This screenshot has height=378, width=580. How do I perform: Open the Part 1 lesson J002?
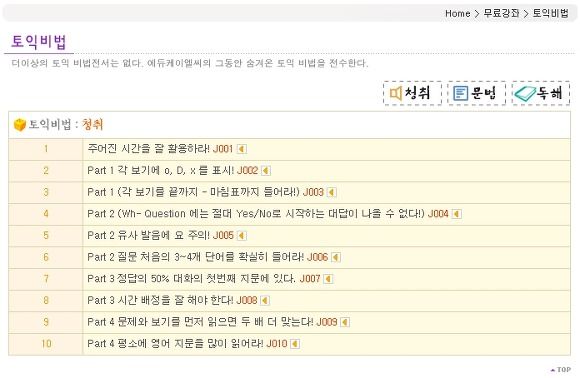[172, 171]
